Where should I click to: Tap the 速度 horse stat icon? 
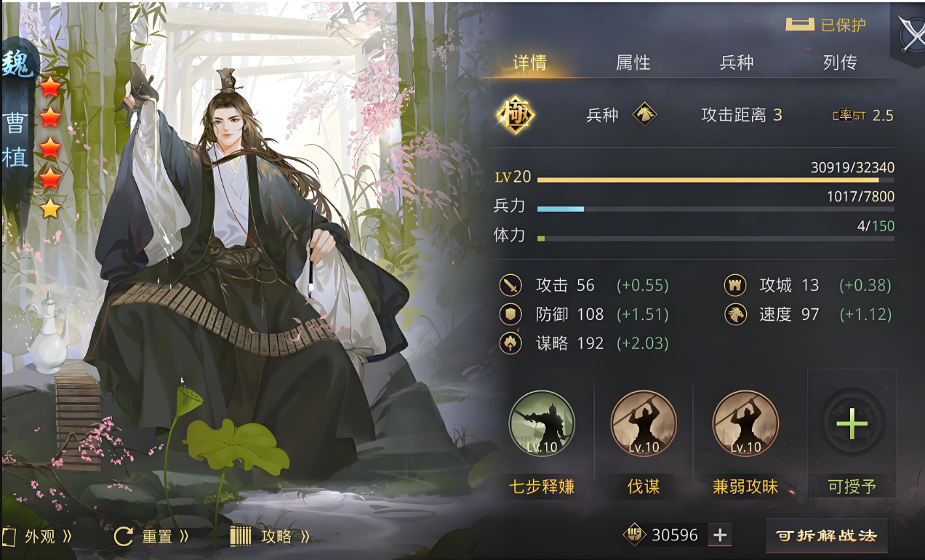point(735,314)
